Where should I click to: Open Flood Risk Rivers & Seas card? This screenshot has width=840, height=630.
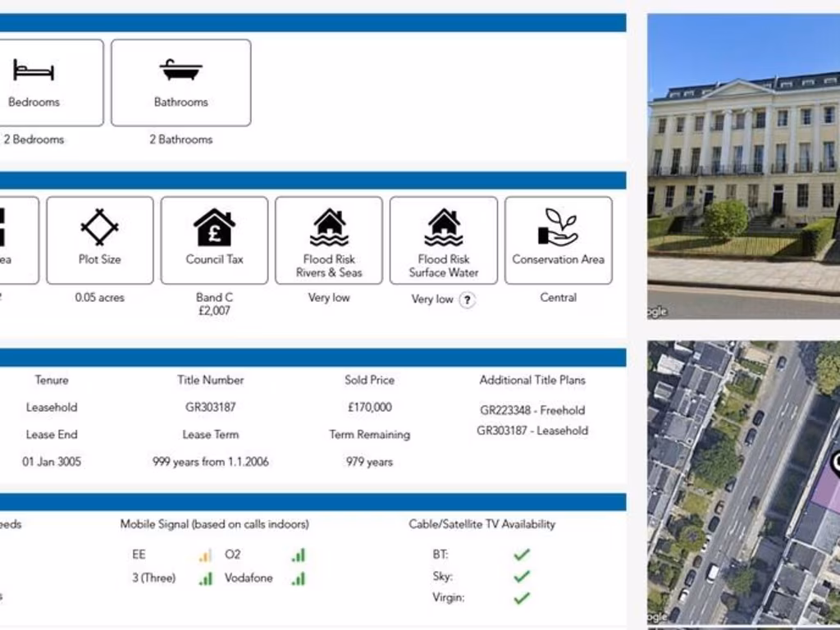[328, 240]
